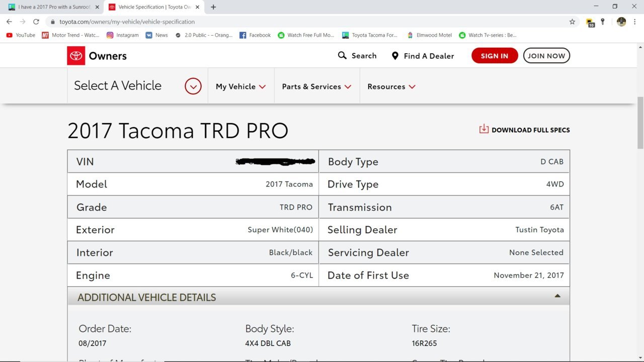Switch to the 'I have a 2017 Pro' tab
Screen dimensions: 644x362
click(x=53, y=7)
